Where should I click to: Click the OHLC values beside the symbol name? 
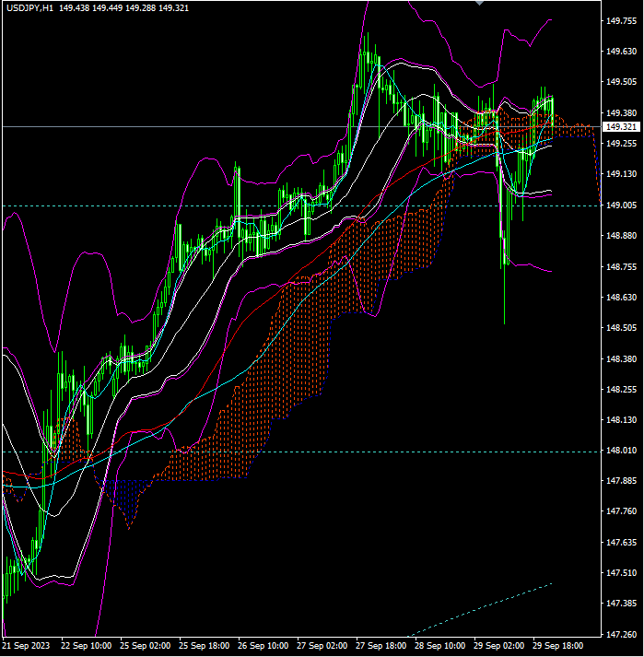coord(123,8)
